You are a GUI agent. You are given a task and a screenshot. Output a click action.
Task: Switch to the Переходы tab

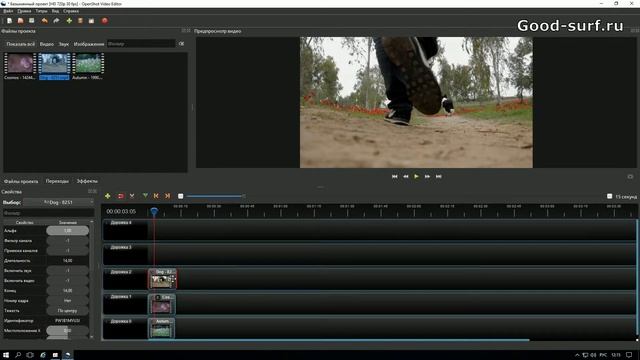57,181
